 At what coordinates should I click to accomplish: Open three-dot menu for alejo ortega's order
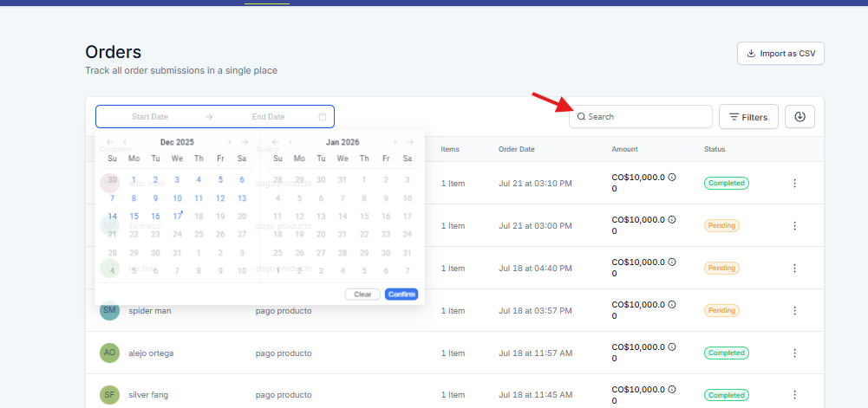[x=794, y=353]
